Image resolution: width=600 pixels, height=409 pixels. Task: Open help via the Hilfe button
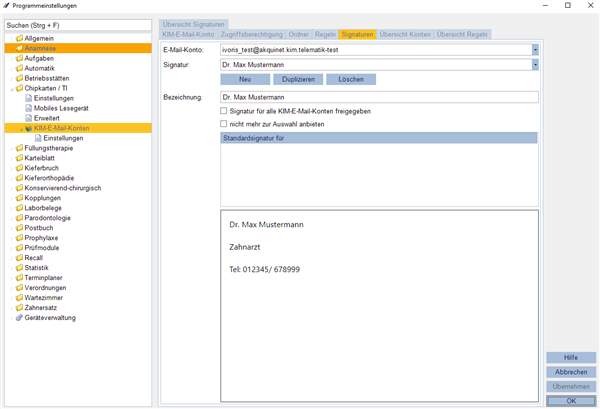571,357
